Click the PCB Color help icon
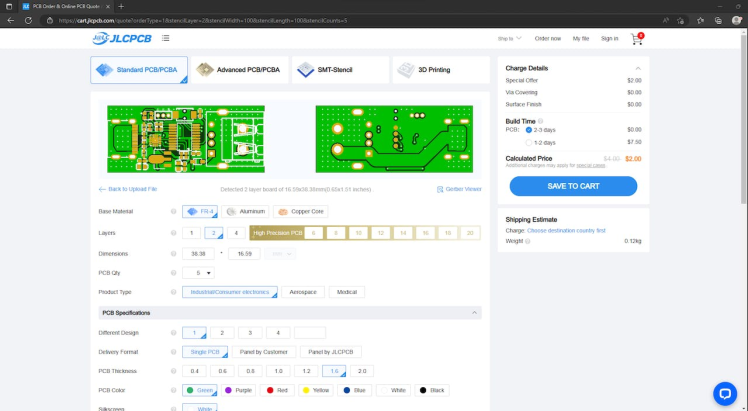Viewport: 748px width, 411px height. click(173, 390)
